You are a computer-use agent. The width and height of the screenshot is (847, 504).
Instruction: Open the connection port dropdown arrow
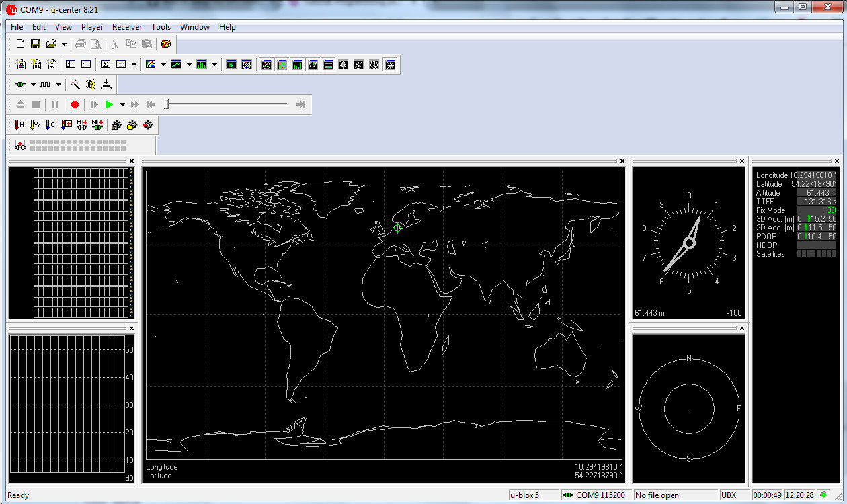(x=33, y=84)
